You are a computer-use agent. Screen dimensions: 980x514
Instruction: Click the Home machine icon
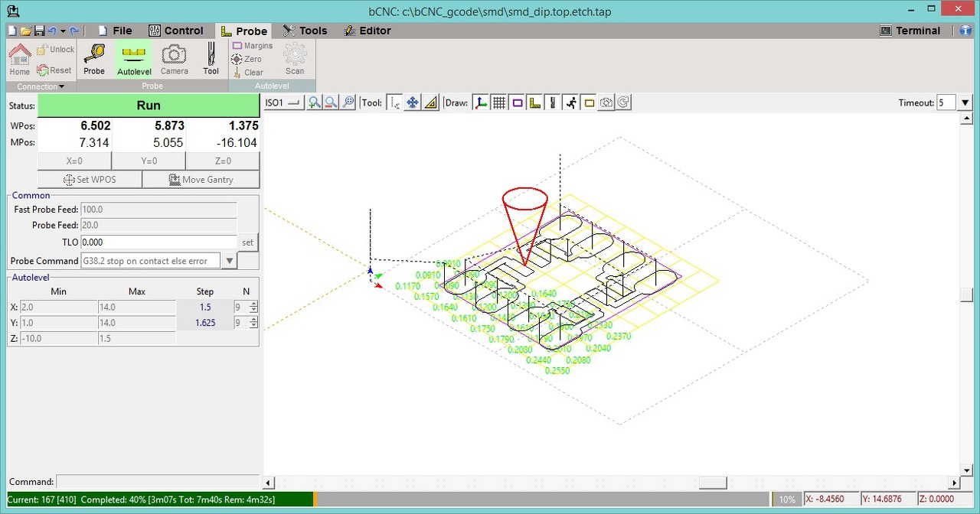point(20,59)
